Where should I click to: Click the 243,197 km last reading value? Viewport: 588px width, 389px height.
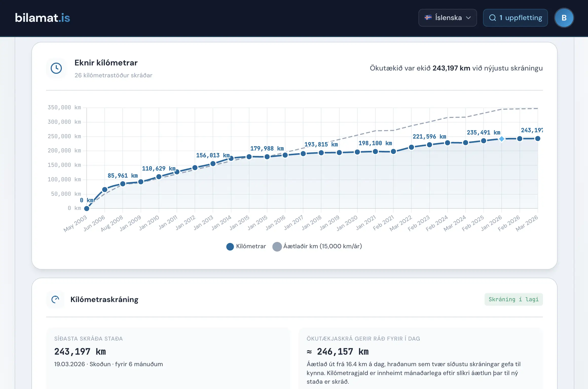80,352
